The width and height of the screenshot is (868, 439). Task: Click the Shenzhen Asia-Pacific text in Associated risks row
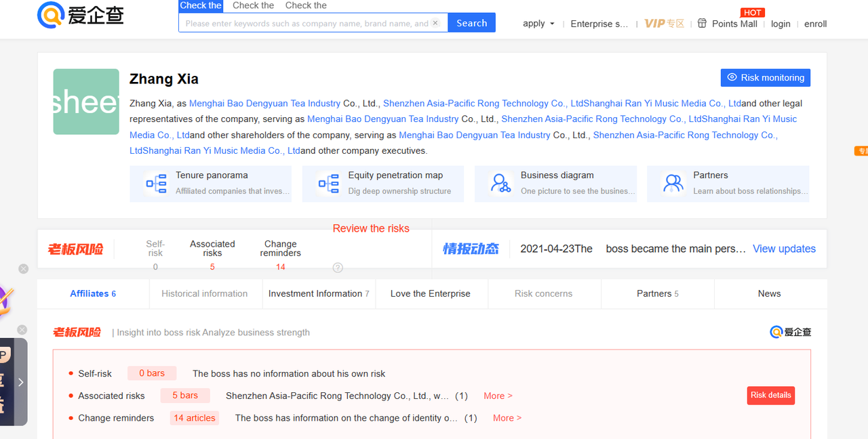[x=337, y=396]
